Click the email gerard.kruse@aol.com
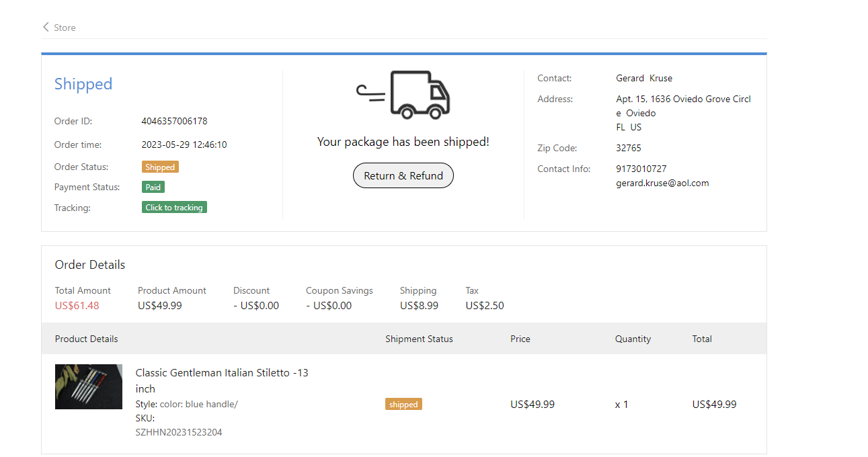Viewport: 868px width, 457px height. pyautogui.click(x=662, y=183)
